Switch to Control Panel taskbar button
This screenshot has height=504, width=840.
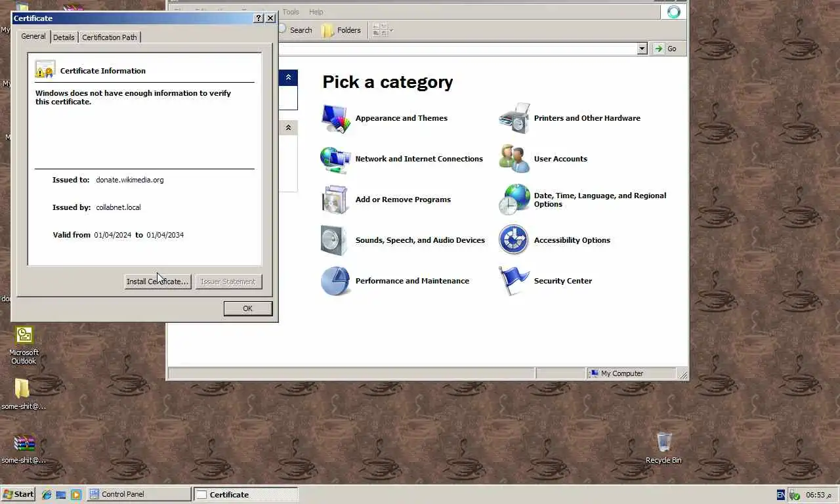click(x=138, y=494)
